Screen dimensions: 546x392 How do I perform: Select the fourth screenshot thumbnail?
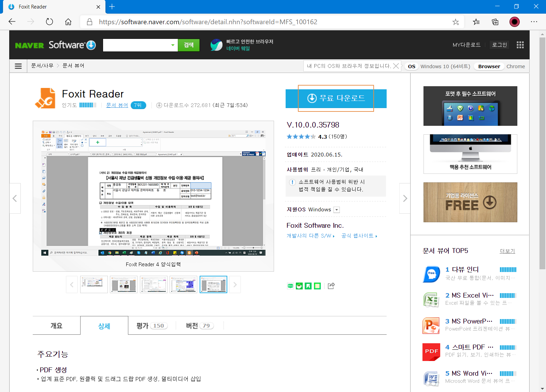coord(184,285)
